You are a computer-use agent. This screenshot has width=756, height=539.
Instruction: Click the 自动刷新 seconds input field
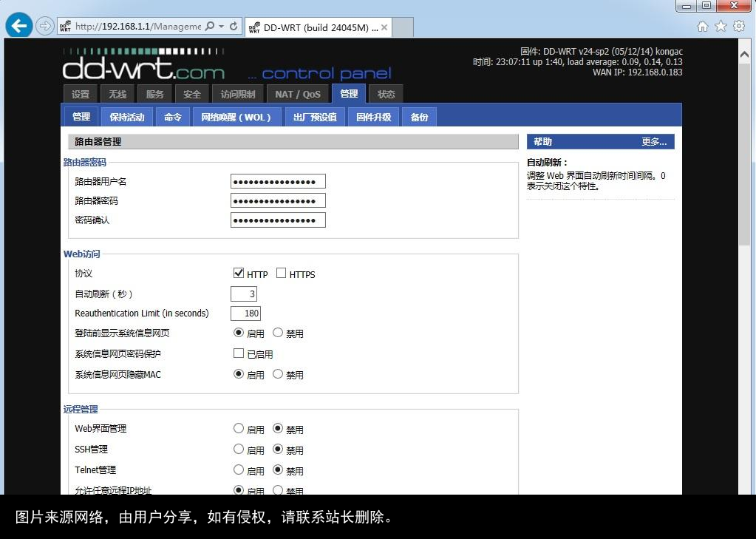coord(244,294)
